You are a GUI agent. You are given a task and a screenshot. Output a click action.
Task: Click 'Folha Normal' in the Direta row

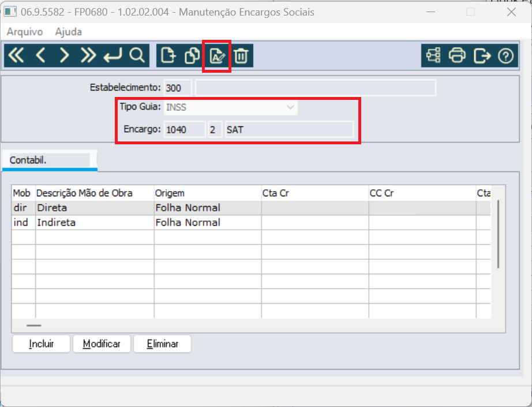[208, 208]
